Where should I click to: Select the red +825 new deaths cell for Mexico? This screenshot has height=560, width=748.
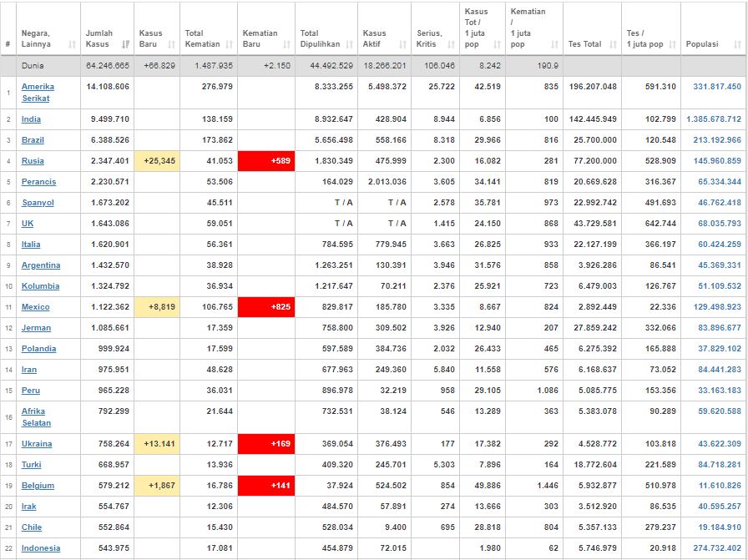point(266,307)
